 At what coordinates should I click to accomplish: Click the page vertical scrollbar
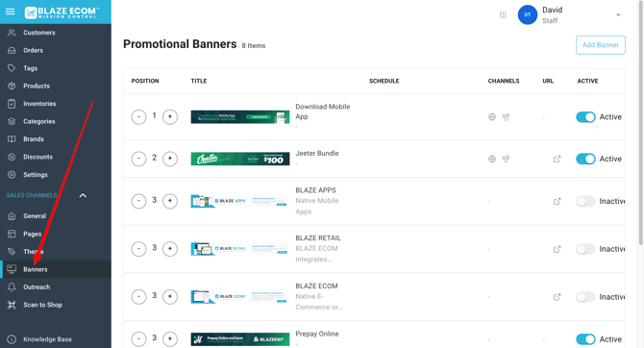pyautogui.click(x=641, y=123)
